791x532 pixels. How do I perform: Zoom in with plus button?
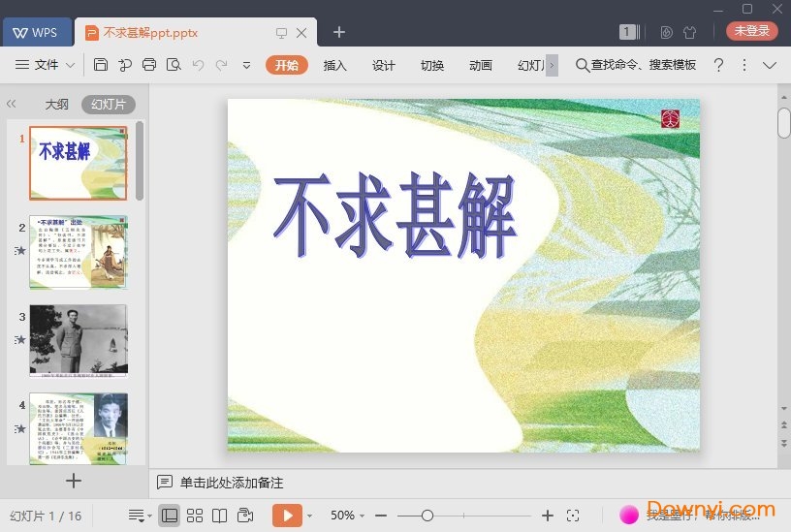tap(548, 516)
